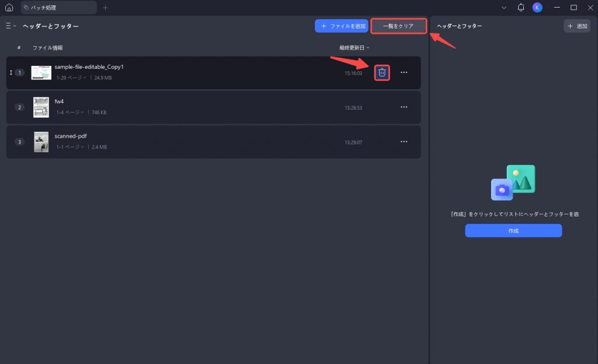Expand page range 1-4 ページ dropdown
Screen dimensions: 598x364
(70, 113)
